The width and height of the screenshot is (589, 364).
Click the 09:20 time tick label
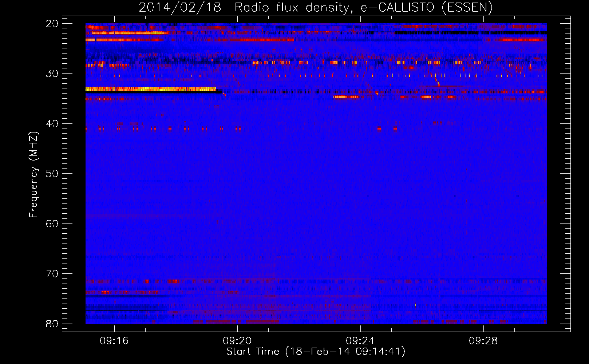coord(237,341)
